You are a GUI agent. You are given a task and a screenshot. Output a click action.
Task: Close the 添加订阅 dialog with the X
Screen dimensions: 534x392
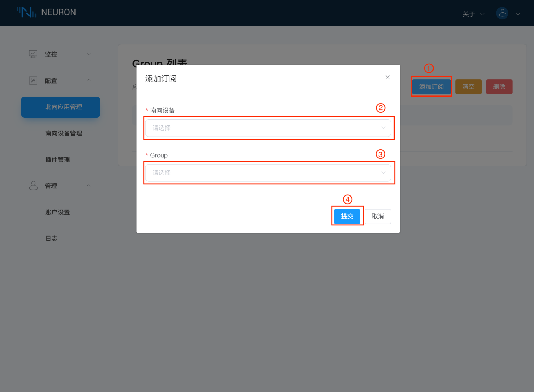coord(388,77)
